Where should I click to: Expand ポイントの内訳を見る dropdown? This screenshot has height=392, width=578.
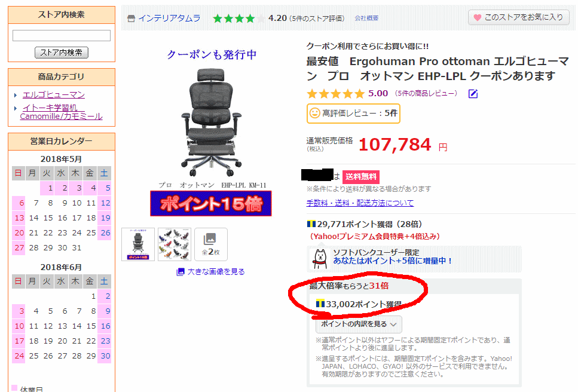coord(359,324)
